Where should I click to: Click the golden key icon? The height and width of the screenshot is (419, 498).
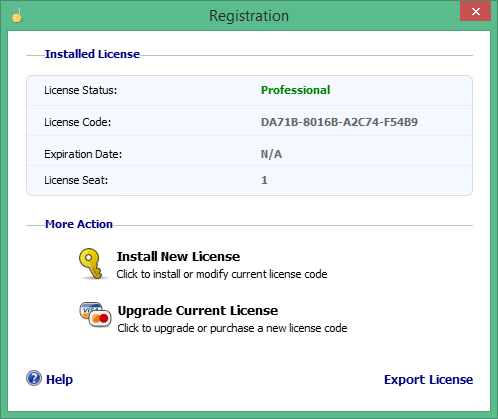[91, 263]
